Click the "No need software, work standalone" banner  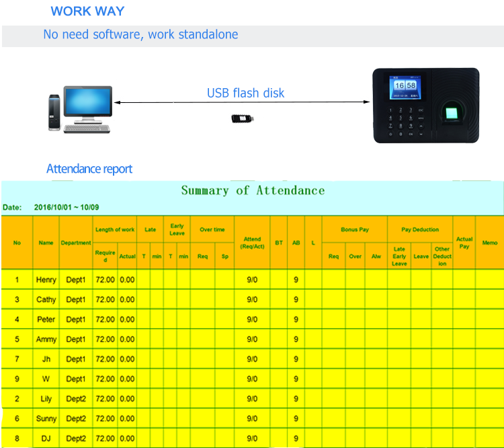140,34
